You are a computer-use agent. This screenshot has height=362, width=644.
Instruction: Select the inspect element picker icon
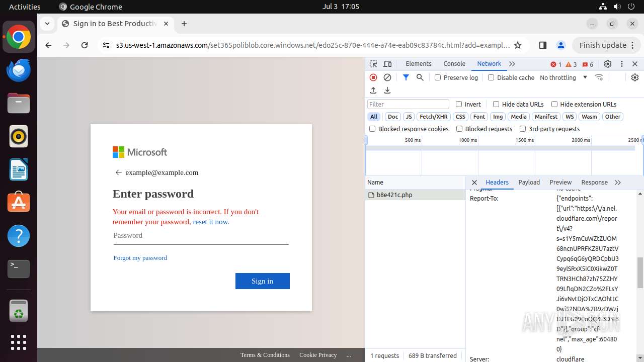pyautogui.click(x=373, y=64)
